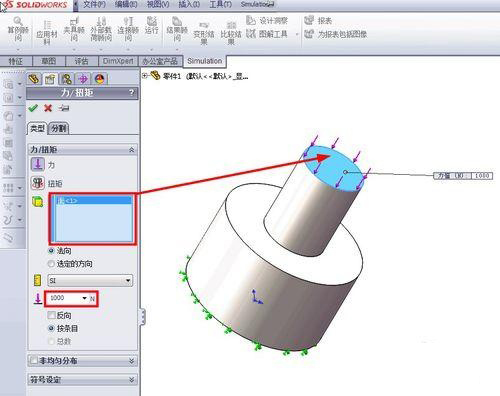This screenshot has width=500, height=396.
Task: Open help via the ? in 力/扭矩 header
Action: coord(132,93)
